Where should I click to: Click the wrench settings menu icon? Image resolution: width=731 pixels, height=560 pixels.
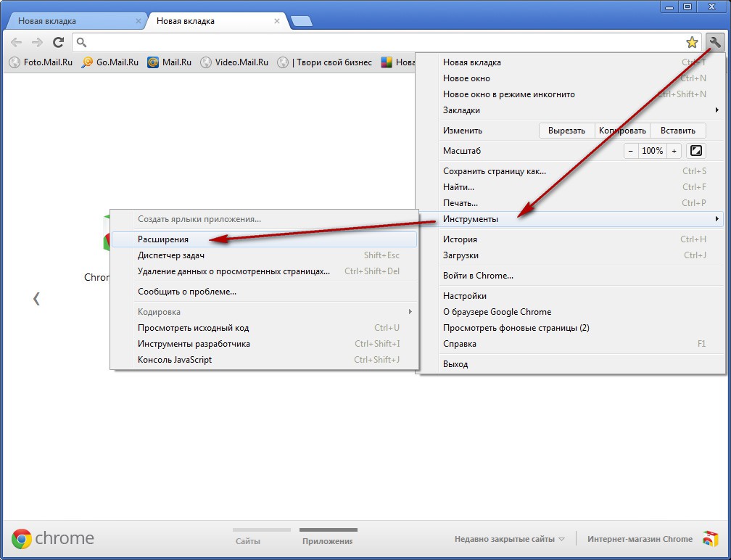(715, 42)
